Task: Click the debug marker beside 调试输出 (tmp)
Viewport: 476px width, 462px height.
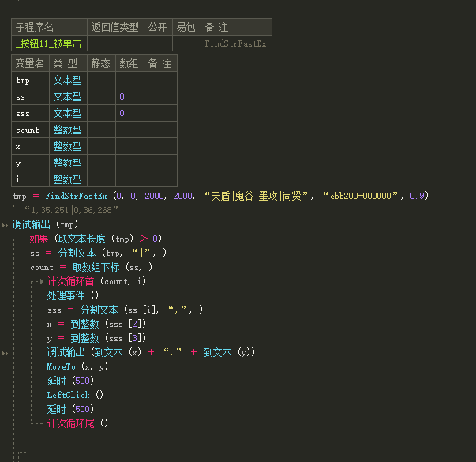Action: [x=5, y=225]
